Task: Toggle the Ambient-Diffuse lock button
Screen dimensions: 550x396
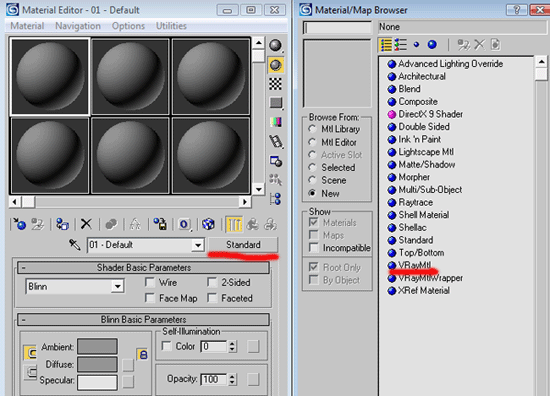Action: click(142, 354)
